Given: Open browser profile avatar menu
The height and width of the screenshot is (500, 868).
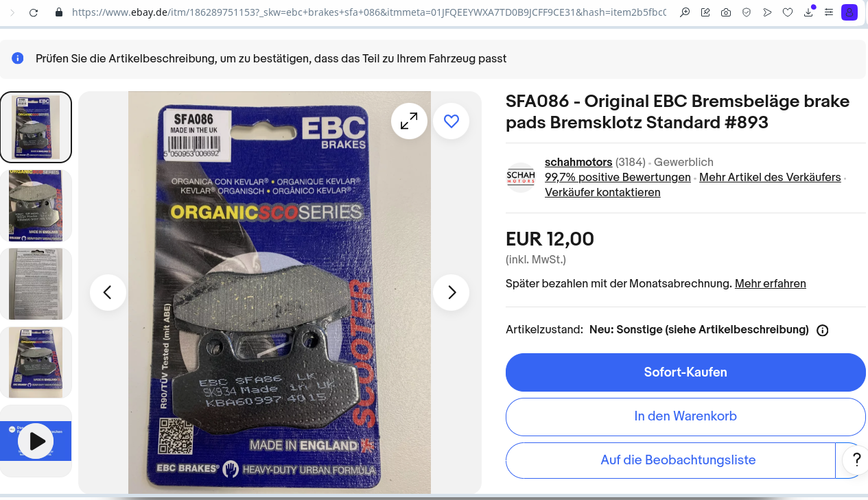Looking at the screenshot, I should tap(849, 12).
